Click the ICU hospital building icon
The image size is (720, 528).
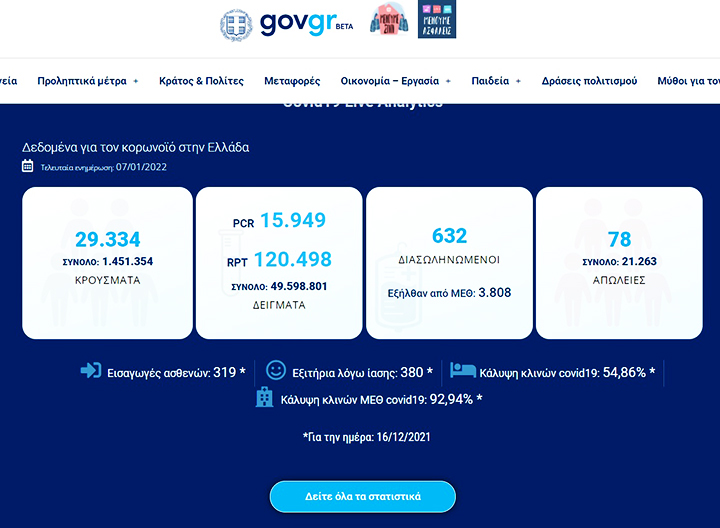264,398
